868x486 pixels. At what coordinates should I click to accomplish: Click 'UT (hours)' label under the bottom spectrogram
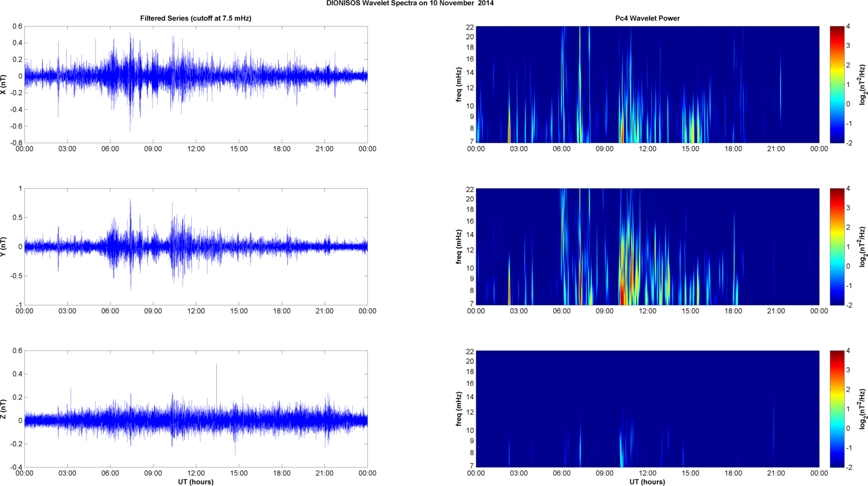tap(647, 482)
